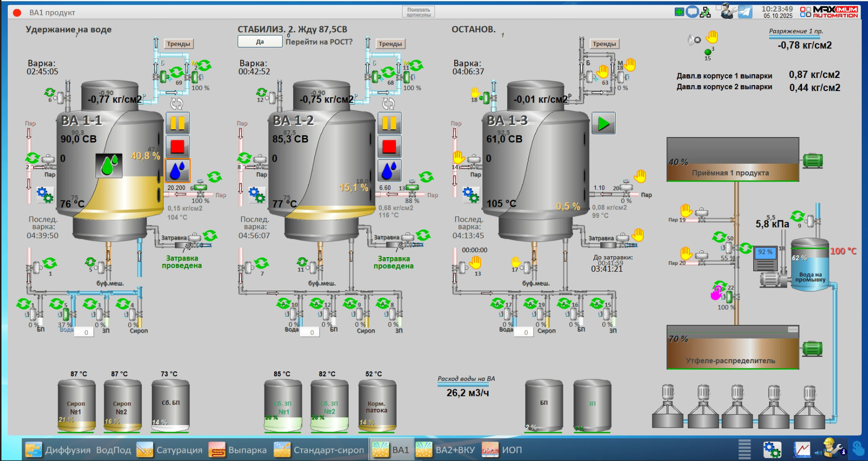This screenshot has height=461, width=868.
Task: Click the 92 % controller display icon
Action: [765, 258]
